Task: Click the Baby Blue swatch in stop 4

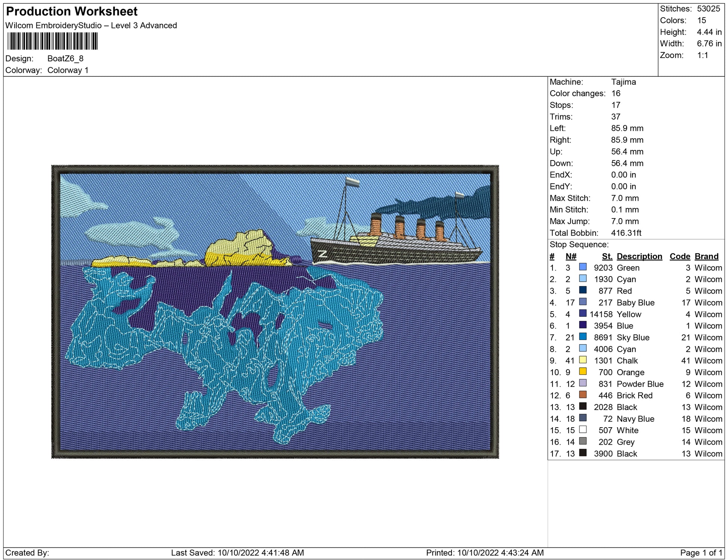Action: 582,302
